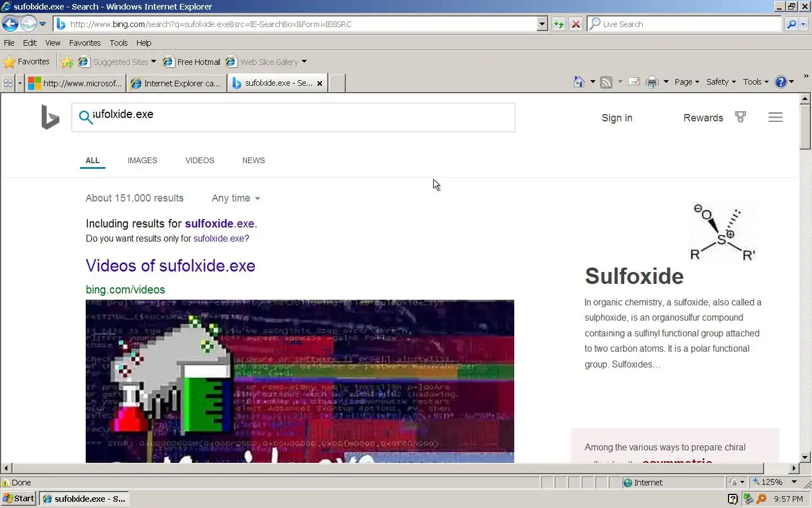Open the search provider dropdown arrow
The image size is (812, 508).
(x=804, y=24)
